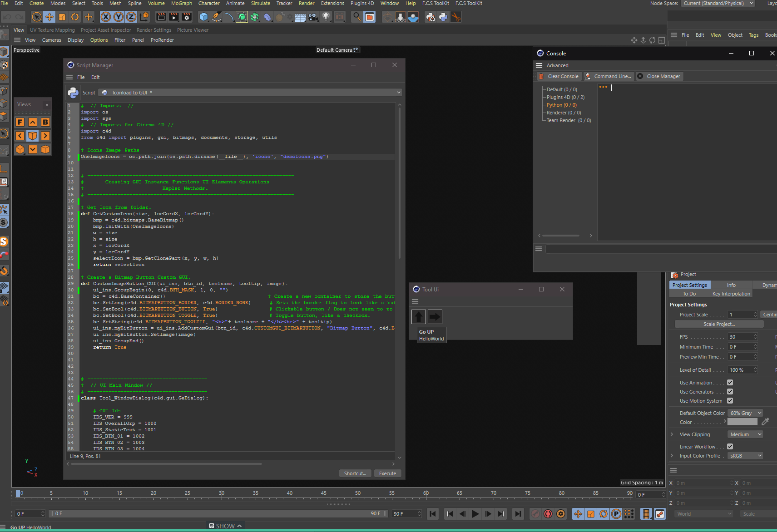Click the Close Manager button
The width and height of the screenshot is (777, 532).
click(659, 76)
